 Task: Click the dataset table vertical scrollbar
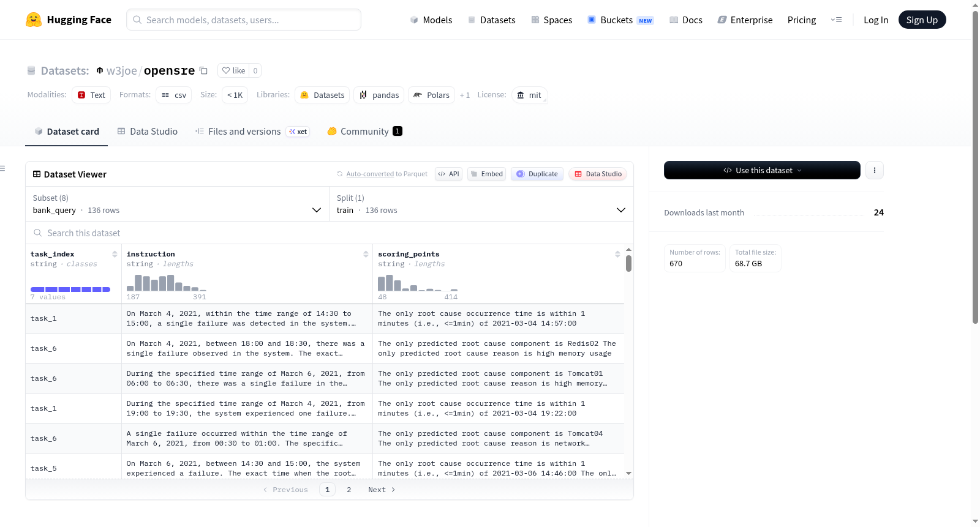628,263
